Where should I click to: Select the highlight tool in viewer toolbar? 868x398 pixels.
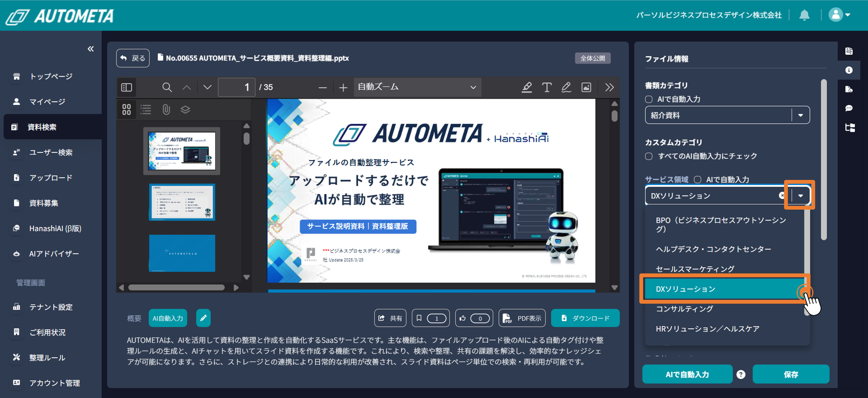[x=527, y=87]
